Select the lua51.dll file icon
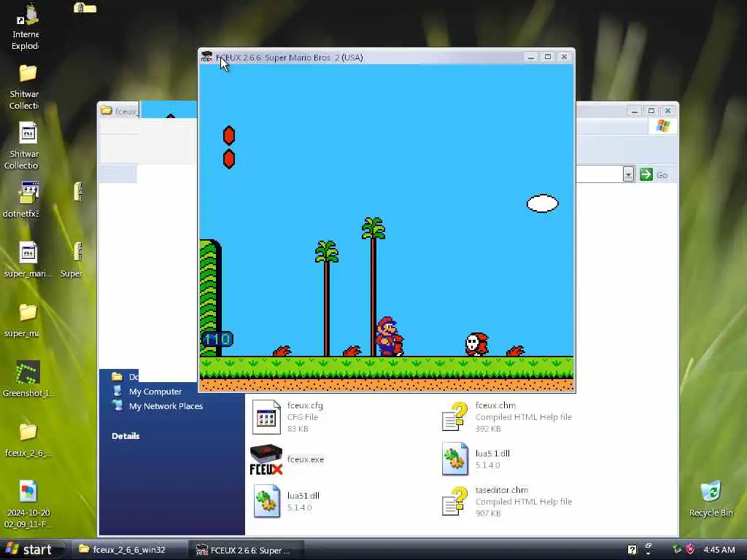This screenshot has height=560, width=747. click(x=266, y=501)
